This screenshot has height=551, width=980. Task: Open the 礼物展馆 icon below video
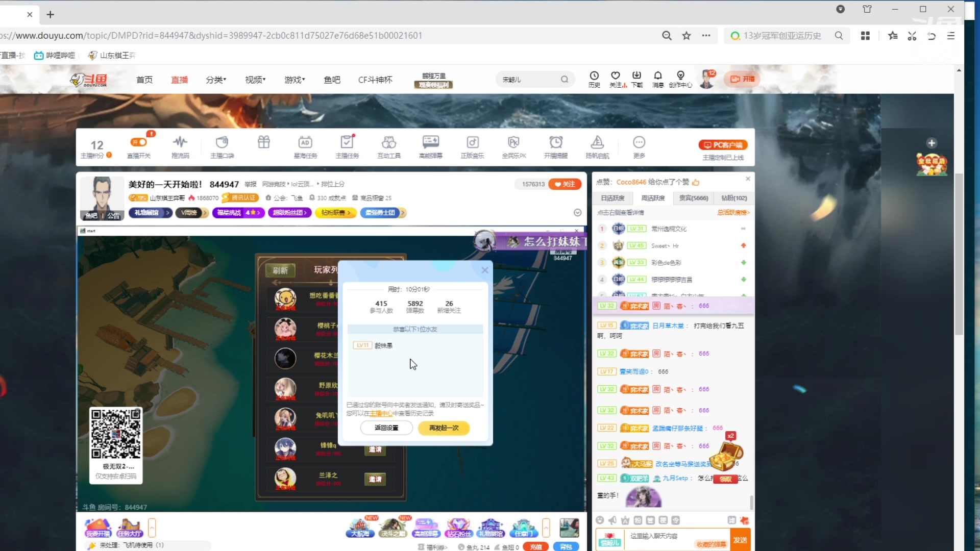coord(491,528)
